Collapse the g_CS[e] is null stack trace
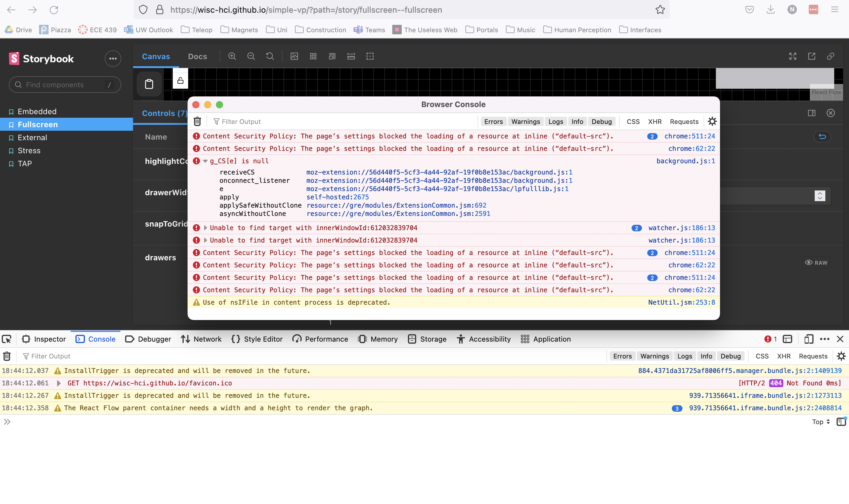849x504 pixels. [x=205, y=161]
